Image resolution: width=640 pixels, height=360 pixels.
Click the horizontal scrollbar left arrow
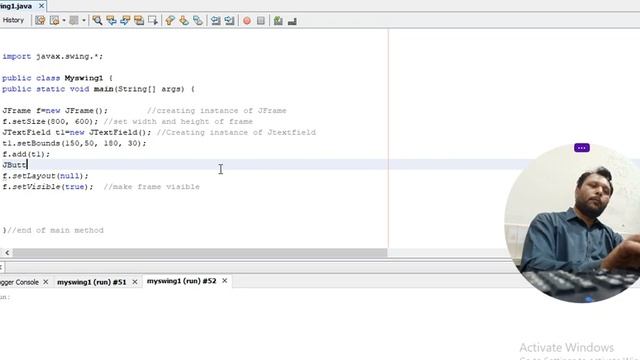point(7,253)
